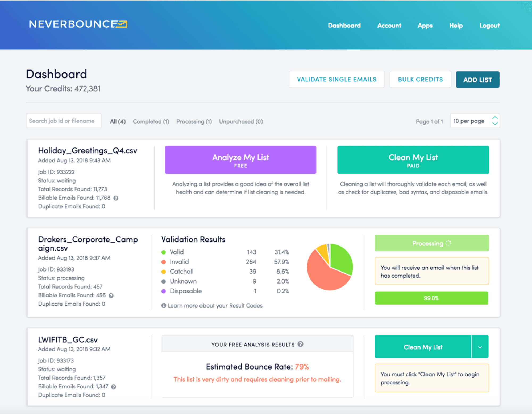Viewport: 532px width, 414px height.
Task: Click the email notification message box
Action: [432, 271]
